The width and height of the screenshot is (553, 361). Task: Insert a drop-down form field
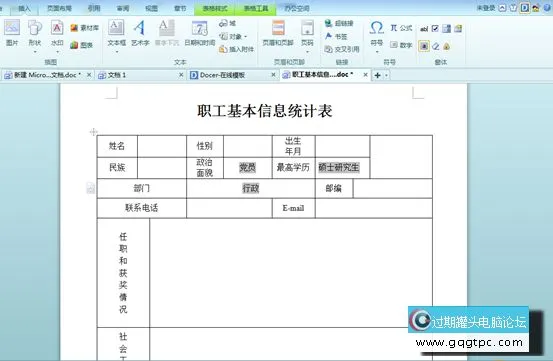pos(446,29)
